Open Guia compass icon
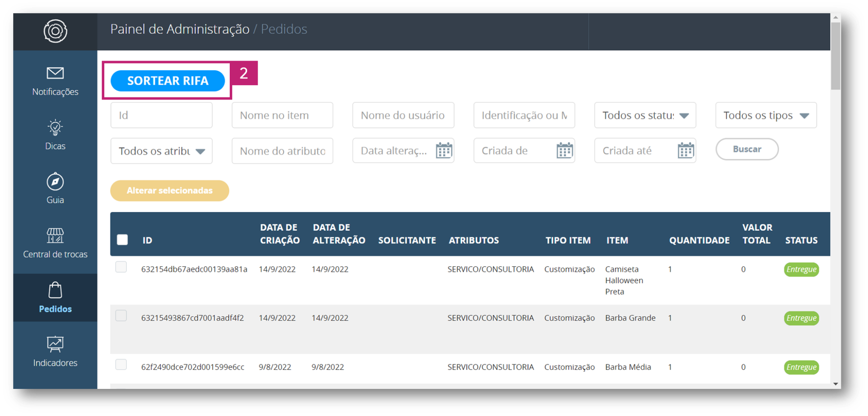 click(x=55, y=182)
